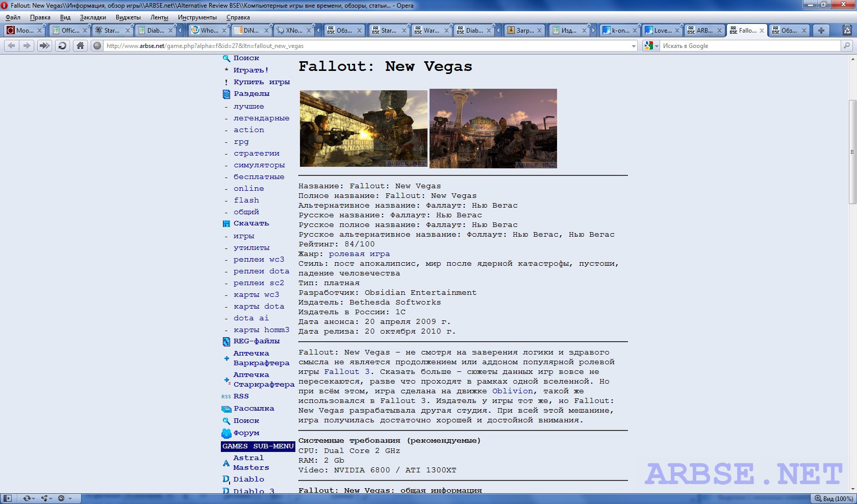Click the 'Искать в Google' search field
This screenshot has width=857, height=504.
tap(750, 46)
